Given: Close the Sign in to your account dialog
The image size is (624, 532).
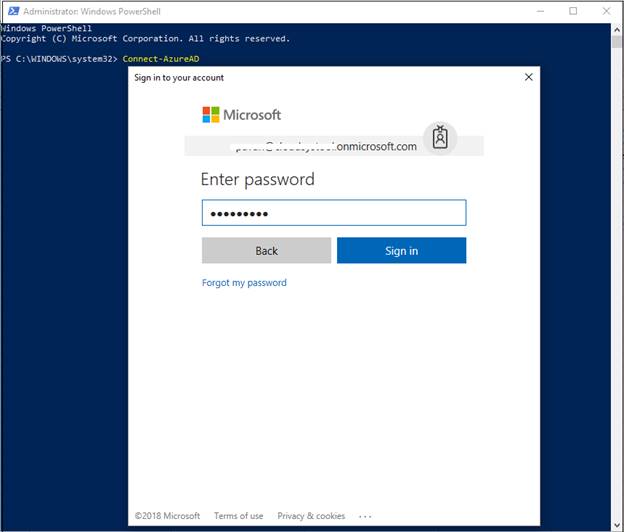Looking at the screenshot, I should (528, 77).
